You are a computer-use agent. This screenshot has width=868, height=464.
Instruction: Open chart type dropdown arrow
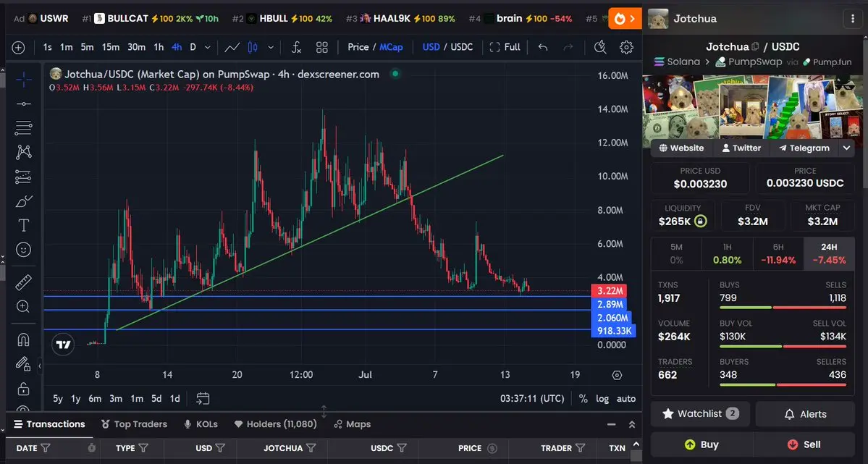tap(271, 47)
